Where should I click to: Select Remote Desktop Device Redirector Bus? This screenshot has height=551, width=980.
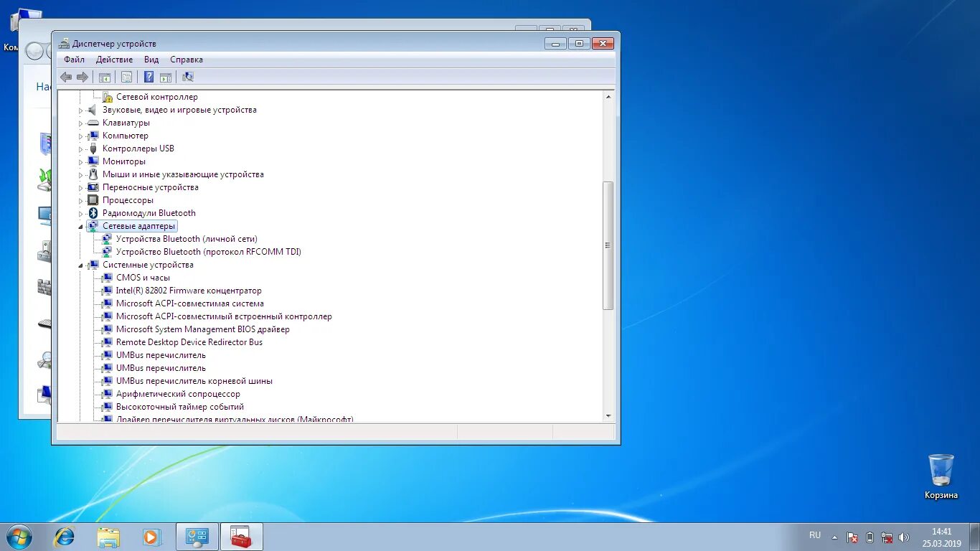tap(189, 342)
